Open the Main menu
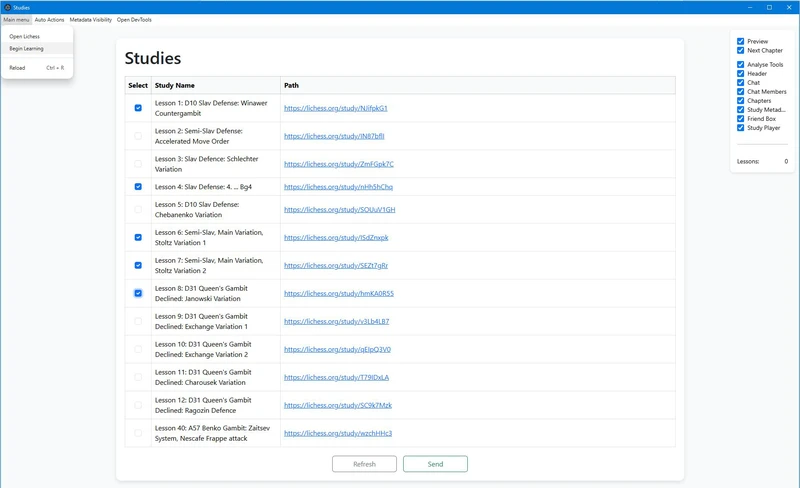This screenshot has height=488, width=800. tap(16, 19)
